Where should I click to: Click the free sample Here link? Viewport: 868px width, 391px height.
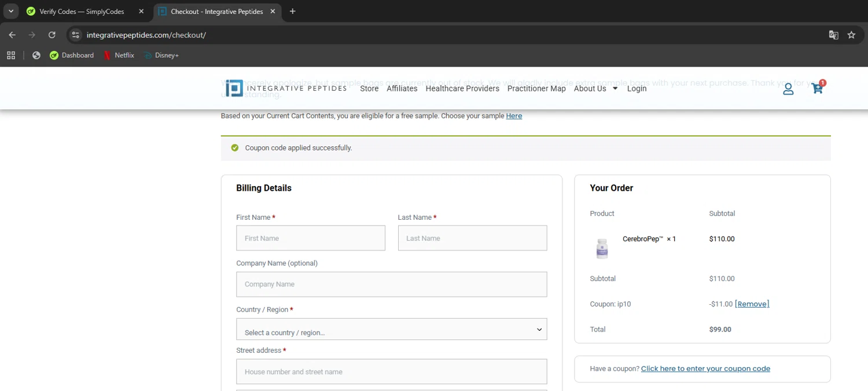[514, 116]
